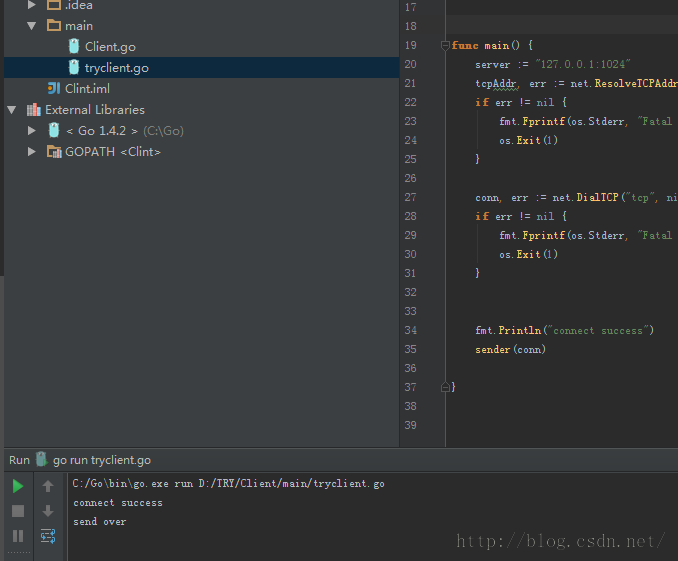Image resolution: width=678 pixels, height=561 pixels.
Task: Collapse the External Libraries node
Action: 12,110
